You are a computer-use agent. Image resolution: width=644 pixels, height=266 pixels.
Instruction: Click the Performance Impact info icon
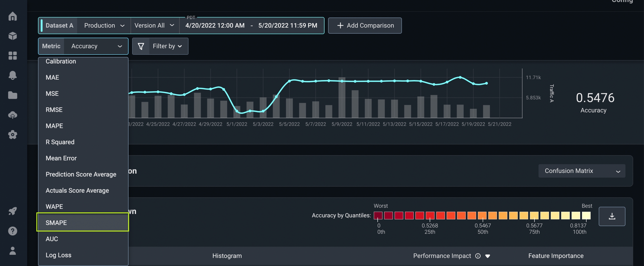pyautogui.click(x=478, y=256)
